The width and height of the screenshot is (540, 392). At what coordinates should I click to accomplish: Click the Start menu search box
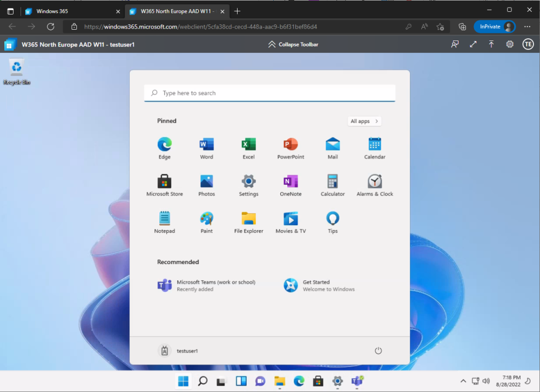269,93
